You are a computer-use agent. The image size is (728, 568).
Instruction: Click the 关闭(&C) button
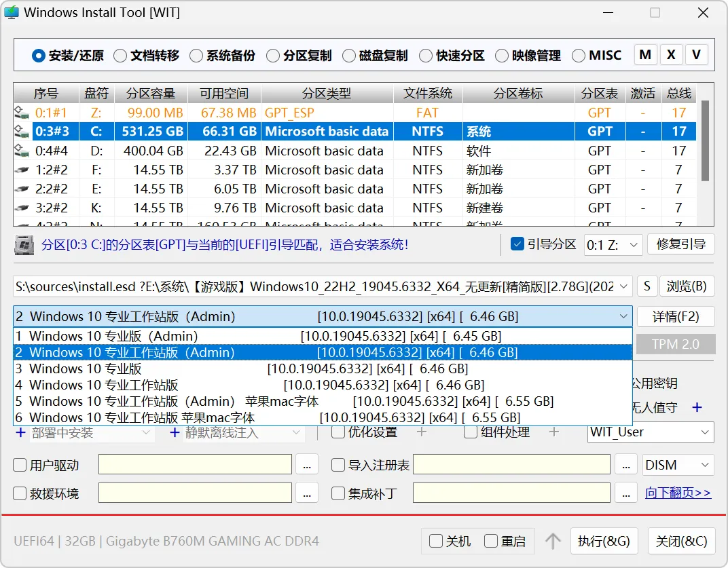pyautogui.click(x=681, y=541)
